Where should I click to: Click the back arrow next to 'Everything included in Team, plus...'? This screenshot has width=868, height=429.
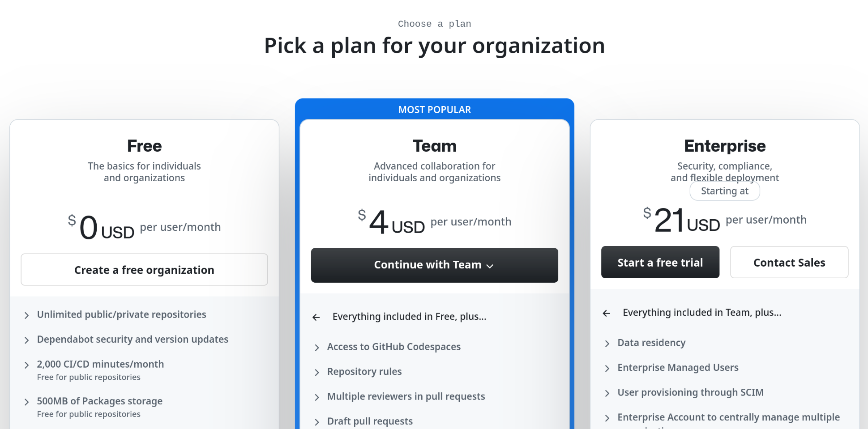click(x=606, y=313)
